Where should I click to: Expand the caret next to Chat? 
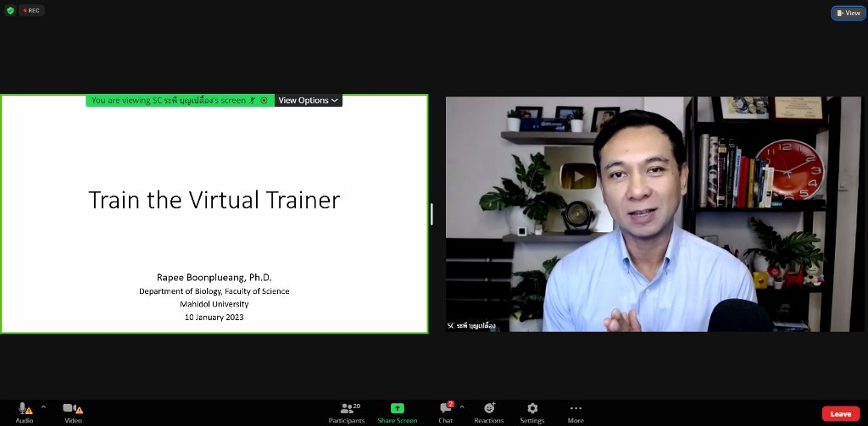[x=462, y=407]
